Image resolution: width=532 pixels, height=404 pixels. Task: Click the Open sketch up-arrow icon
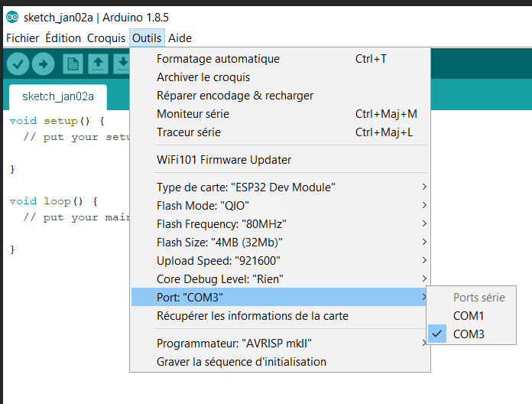(x=97, y=64)
